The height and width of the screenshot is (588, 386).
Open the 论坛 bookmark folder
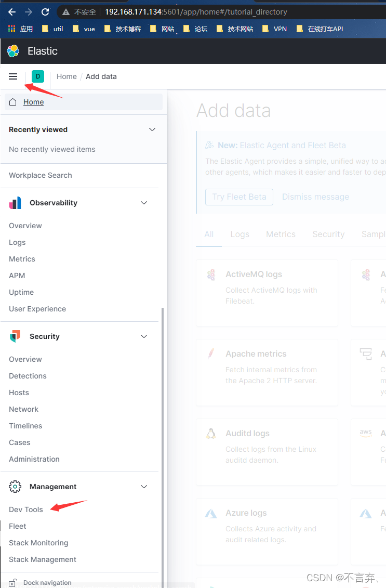click(195, 29)
